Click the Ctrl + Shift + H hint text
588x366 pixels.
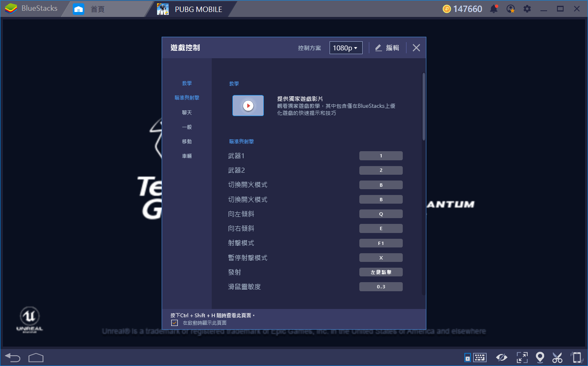213,315
